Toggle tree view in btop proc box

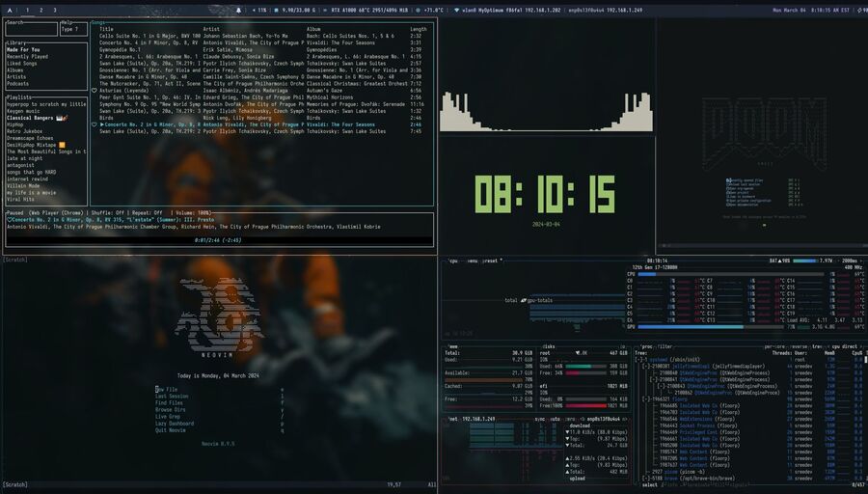click(817, 346)
